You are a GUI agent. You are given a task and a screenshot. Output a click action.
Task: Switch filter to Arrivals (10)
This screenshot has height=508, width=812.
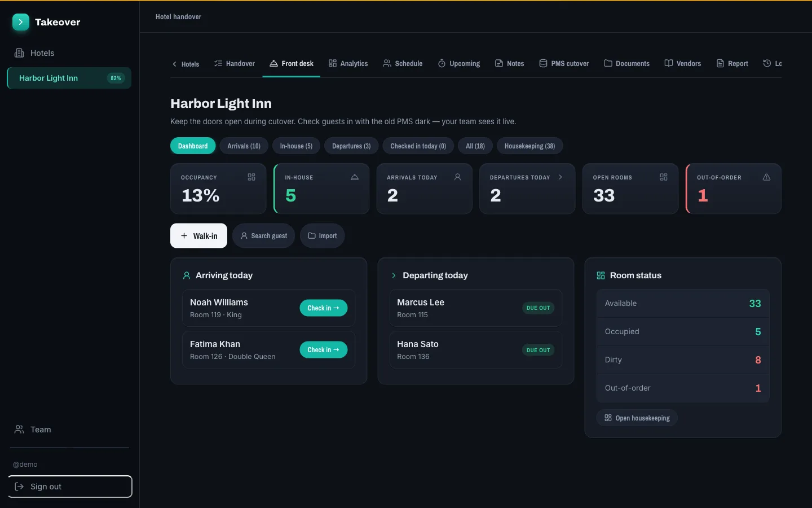[x=244, y=146]
